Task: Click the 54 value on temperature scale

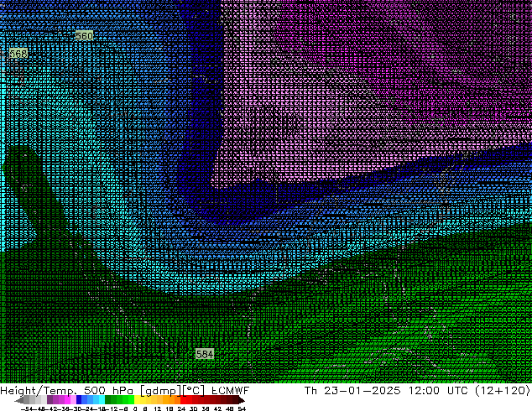Action: 242,408
